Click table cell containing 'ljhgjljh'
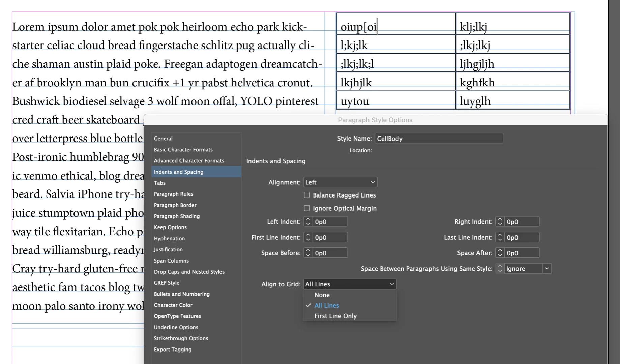This screenshot has width=620, height=364. click(x=513, y=63)
